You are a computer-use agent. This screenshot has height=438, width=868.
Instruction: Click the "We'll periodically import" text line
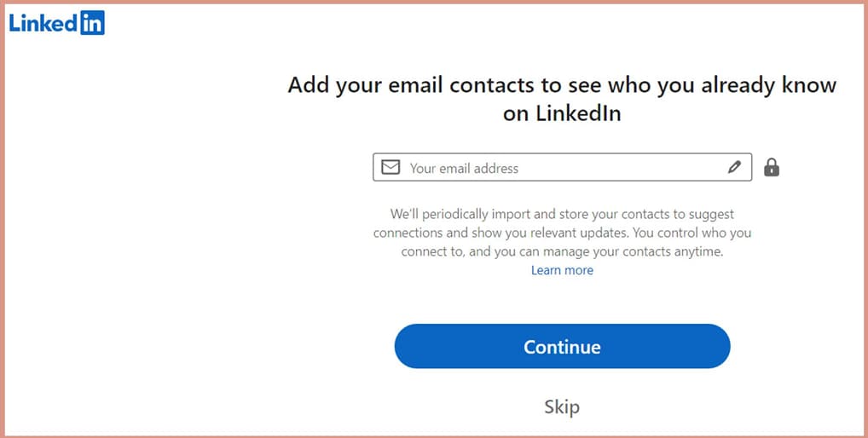click(x=562, y=214)
